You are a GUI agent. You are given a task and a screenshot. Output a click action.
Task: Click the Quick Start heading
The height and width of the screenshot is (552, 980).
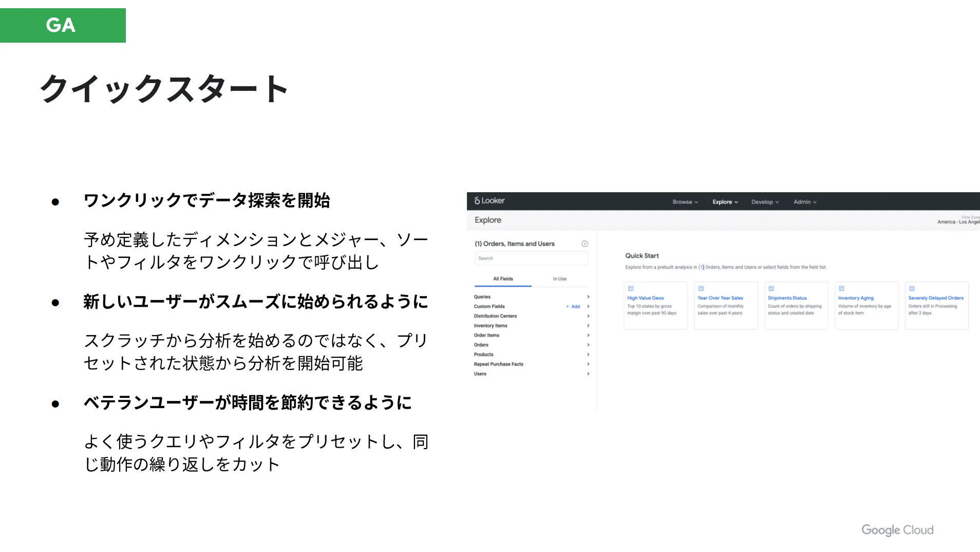pyautogui.click(x=642, y=255)
